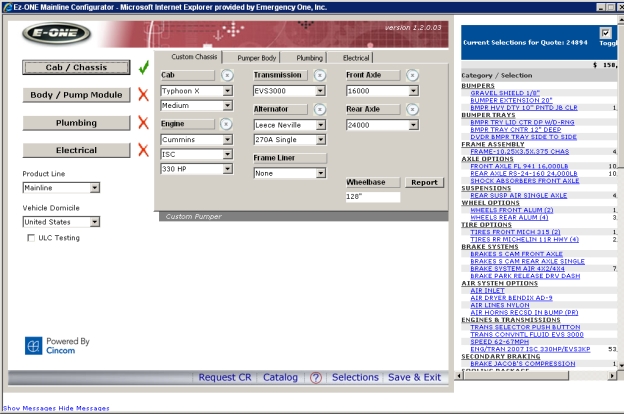Viewport: 624px width, 414px height.
Task: Clear the Transmission selection with its round X icon
Action: pyautogui.click(x=320, y=75)
